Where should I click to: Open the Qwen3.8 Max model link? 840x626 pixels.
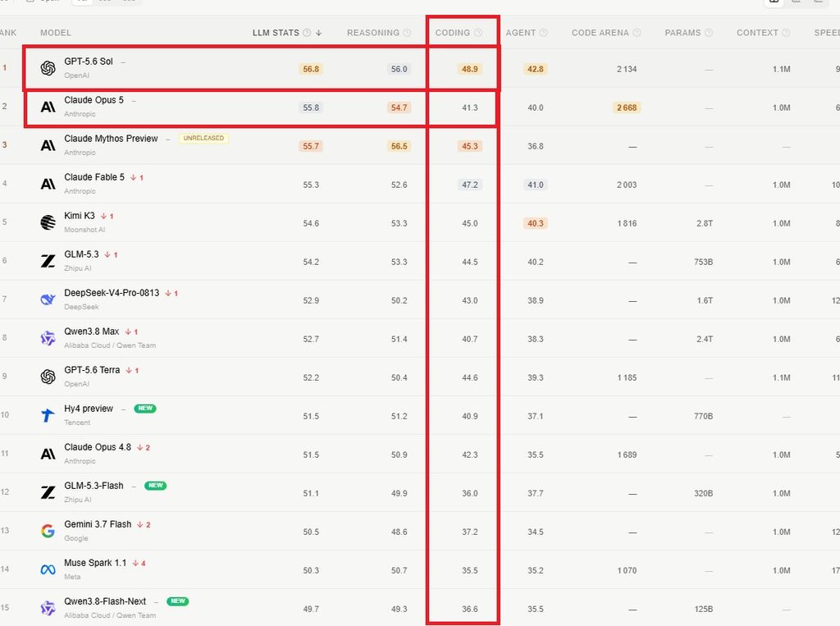pos(92,331)
